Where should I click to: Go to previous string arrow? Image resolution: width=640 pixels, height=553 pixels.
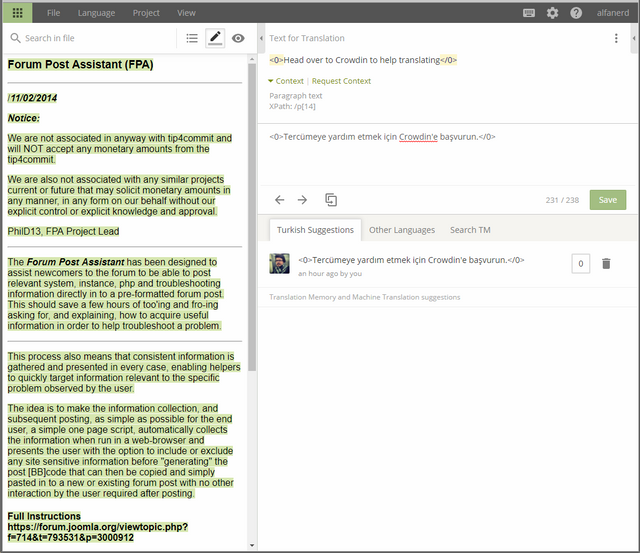pyautogui.click(x=280, y=200)
